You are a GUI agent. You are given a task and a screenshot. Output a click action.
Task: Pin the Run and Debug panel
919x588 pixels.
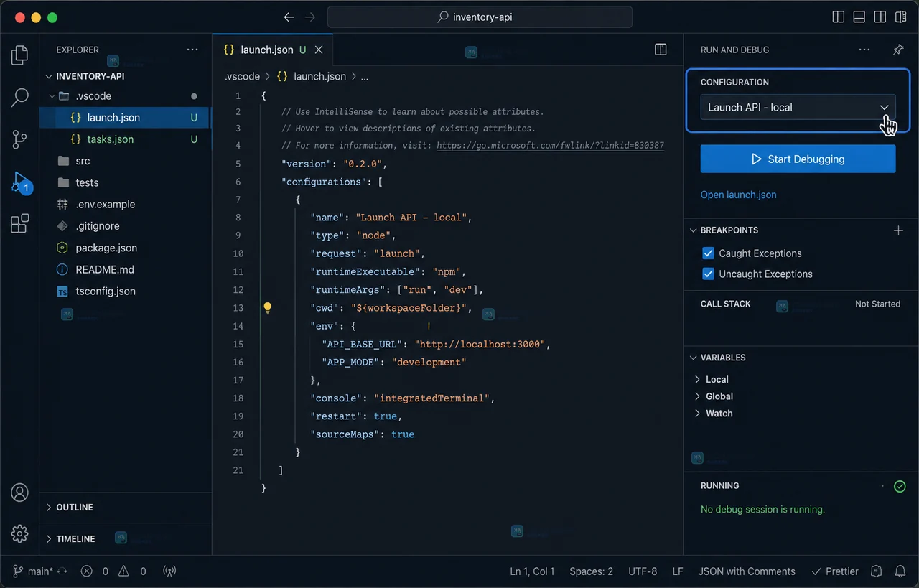(898, 50)
